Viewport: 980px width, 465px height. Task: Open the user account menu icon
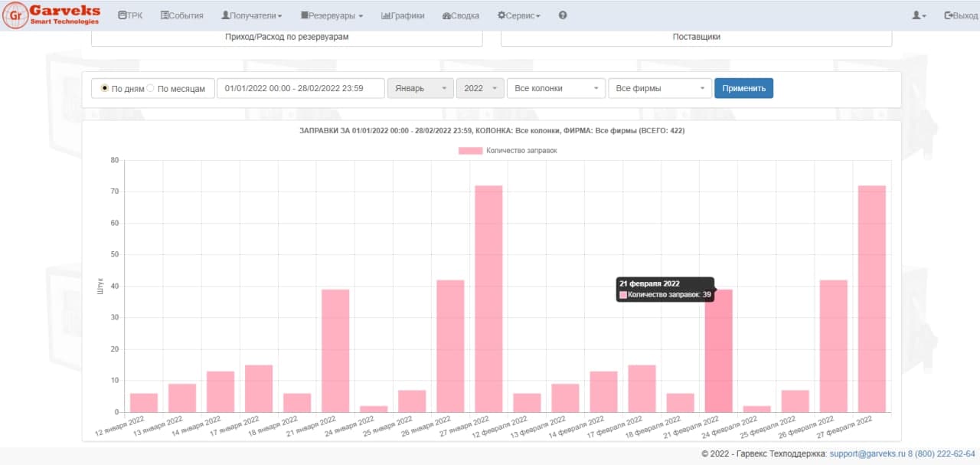point(919,15)
